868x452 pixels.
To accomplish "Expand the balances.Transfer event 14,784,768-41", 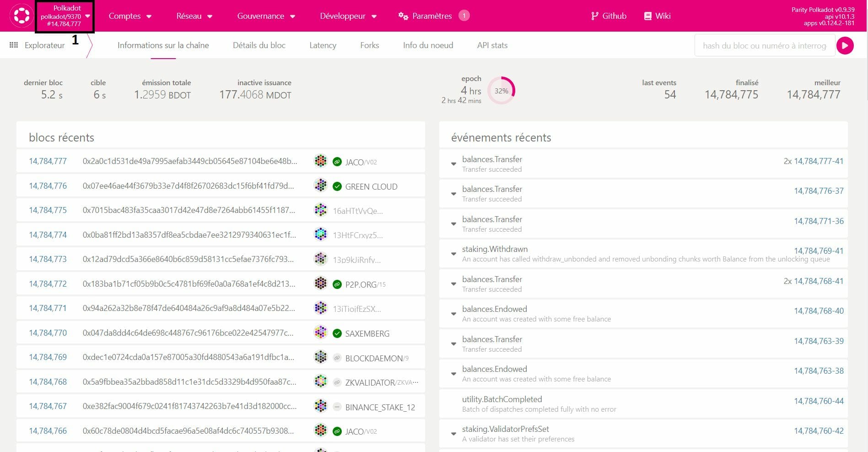I will tap(453, 284).
